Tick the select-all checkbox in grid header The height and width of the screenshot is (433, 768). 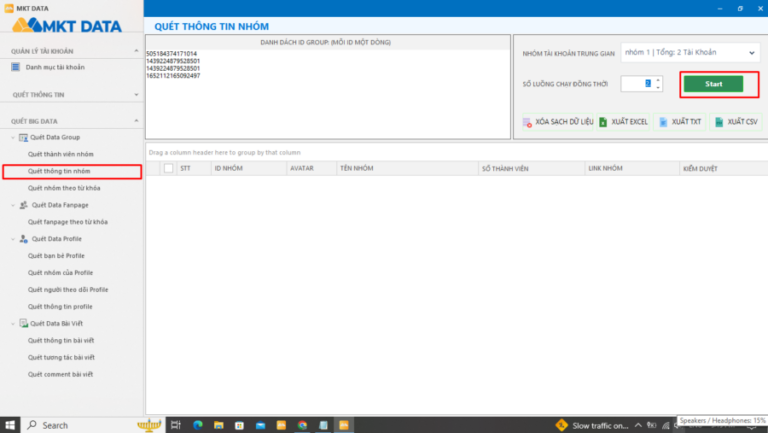tap(168, 168)
